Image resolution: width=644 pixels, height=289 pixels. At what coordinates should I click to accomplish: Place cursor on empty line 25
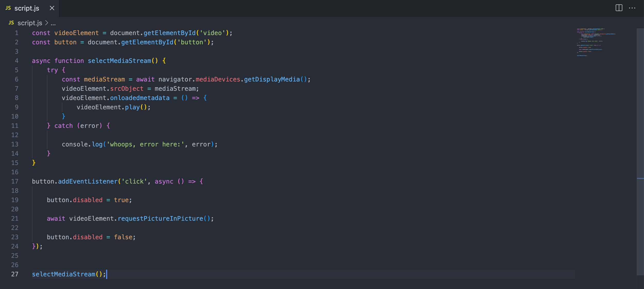(x=103, y=256)
